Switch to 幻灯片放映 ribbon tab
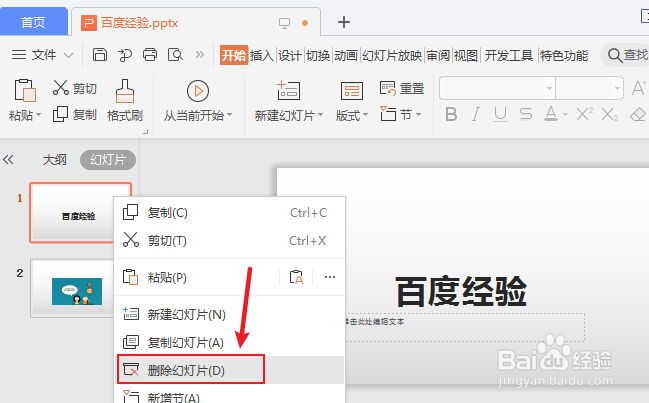The width and height of the screenshot is (649, 403). 392,55
